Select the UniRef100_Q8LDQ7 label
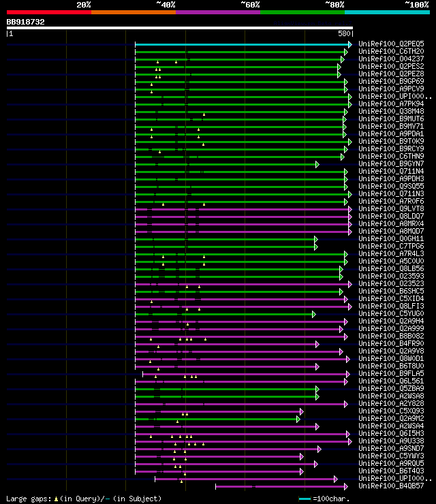Image resolution: width=436 pixels, height=504 pixels. coord(391,217)
